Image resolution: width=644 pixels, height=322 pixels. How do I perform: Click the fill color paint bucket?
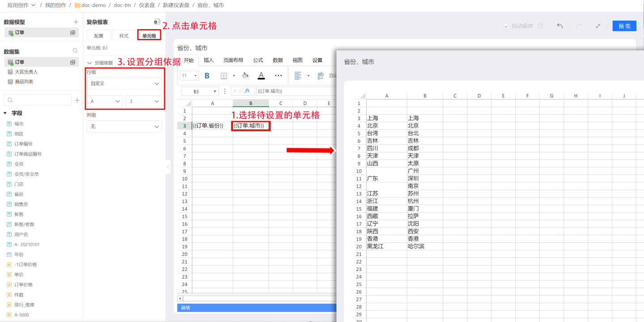[x=245, y=76]
